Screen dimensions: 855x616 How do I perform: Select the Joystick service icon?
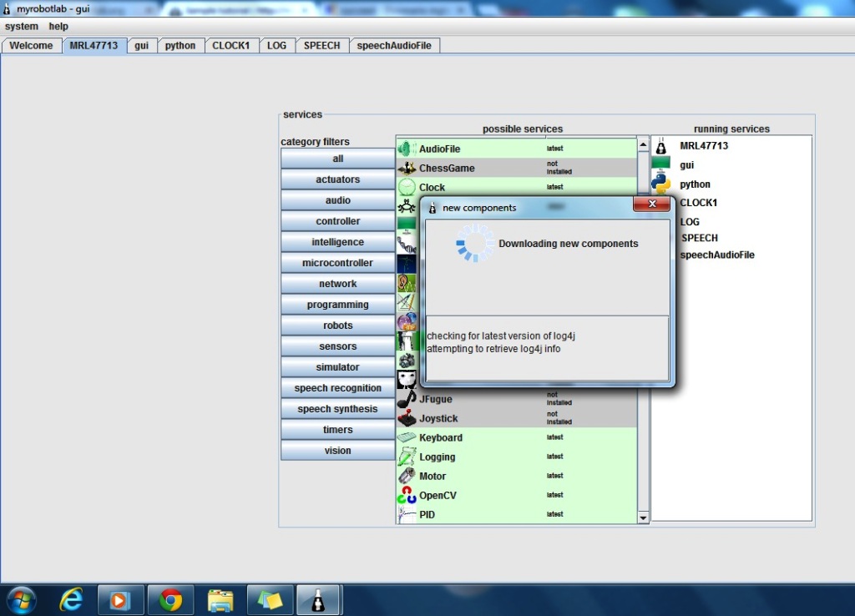click(x=407, y=418)
